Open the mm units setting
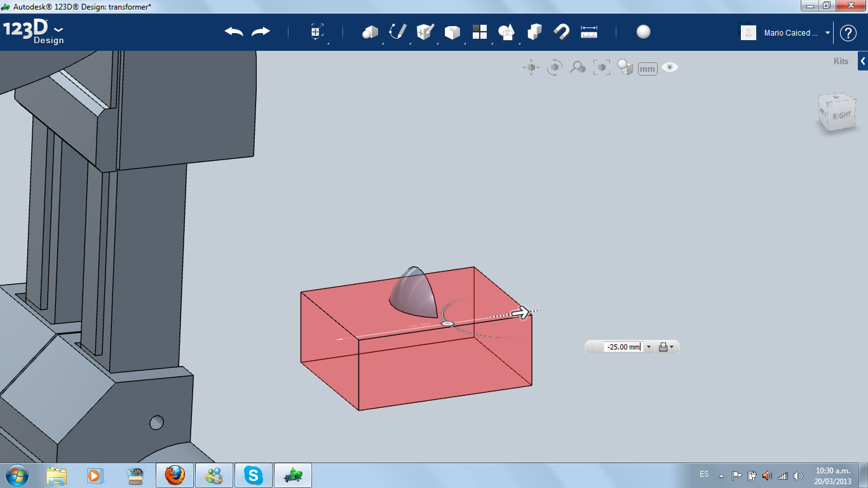 (x=648, y=69)
